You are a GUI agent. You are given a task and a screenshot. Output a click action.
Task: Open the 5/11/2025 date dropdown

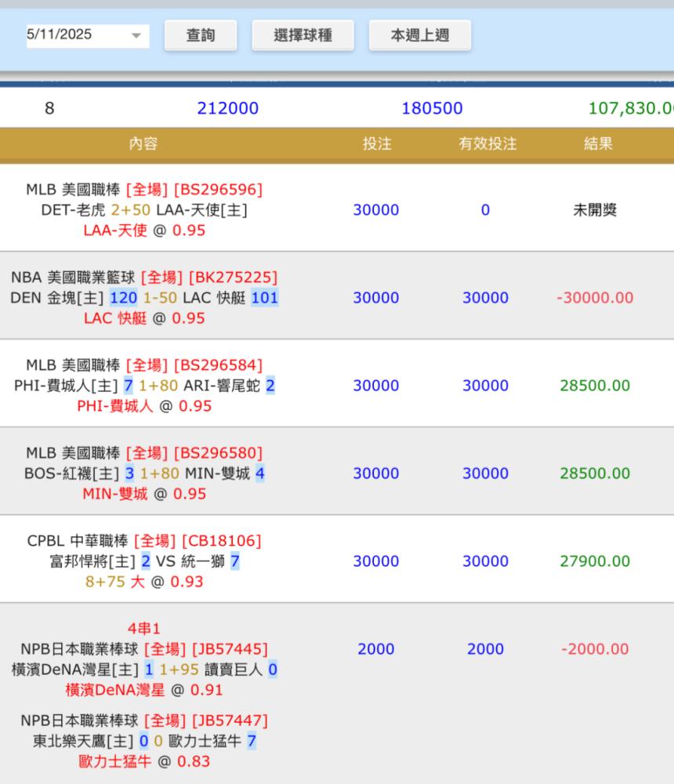[x=88, y=35]
